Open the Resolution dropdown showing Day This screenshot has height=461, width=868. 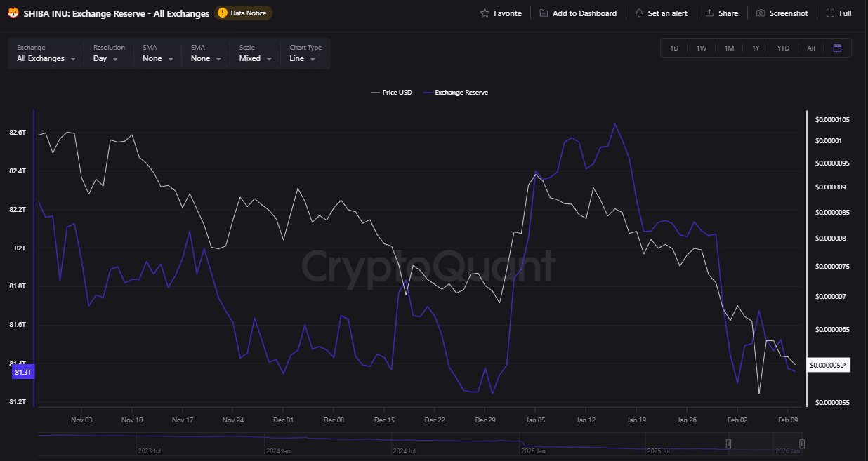pos(105,58)
